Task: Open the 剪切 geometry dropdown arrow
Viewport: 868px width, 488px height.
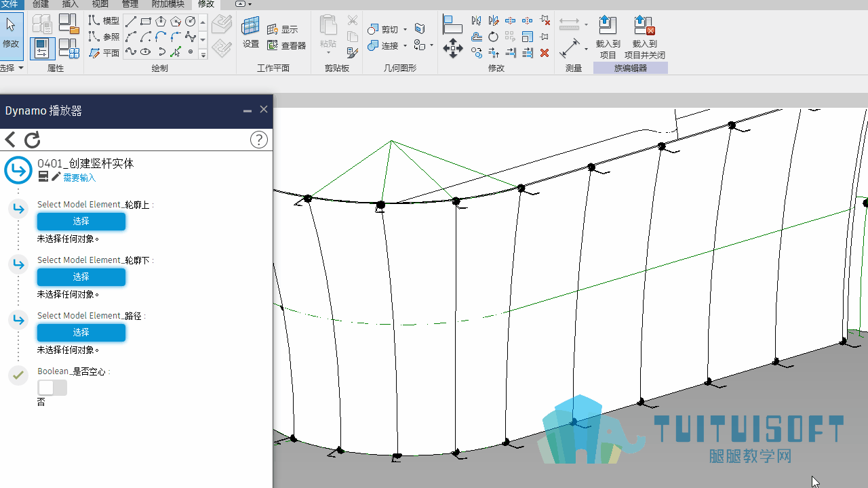Action: coord(405,29)
